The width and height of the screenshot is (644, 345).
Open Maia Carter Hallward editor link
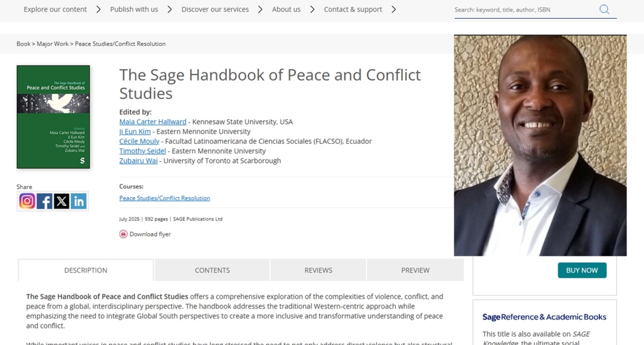153,122
